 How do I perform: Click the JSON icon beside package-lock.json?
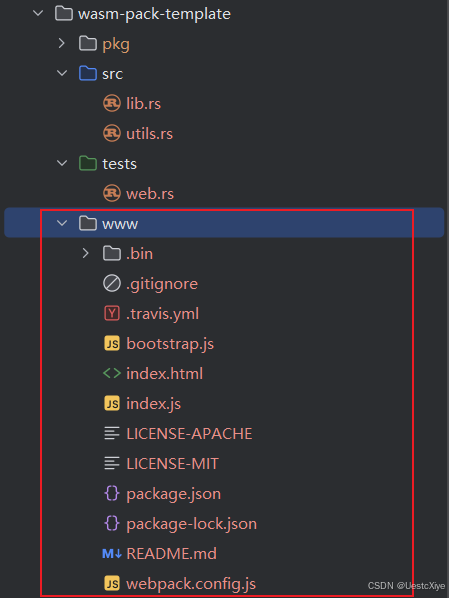click(x=112, y=524)
